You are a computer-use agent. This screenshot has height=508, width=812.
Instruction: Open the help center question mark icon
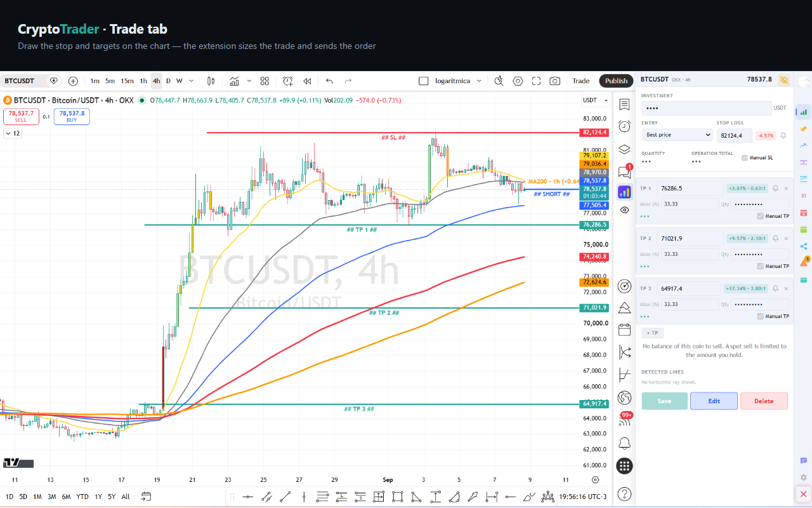coord(624,493)
